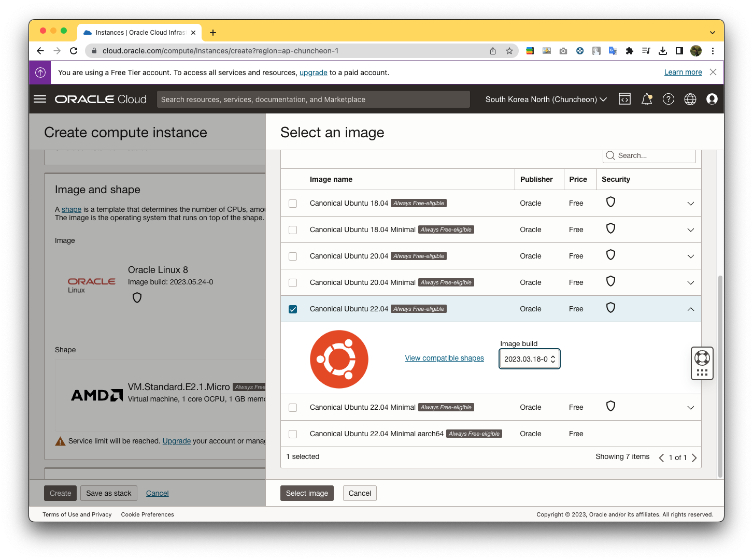Open the announcements bell icon

[x=647, y=99]
